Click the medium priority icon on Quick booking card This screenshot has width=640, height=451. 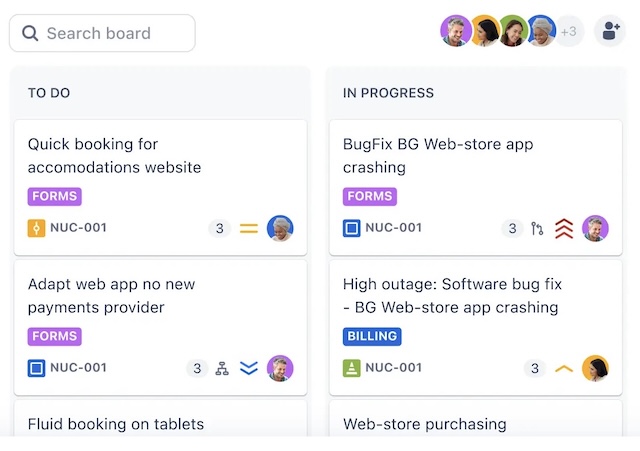[x=249, y=228]
